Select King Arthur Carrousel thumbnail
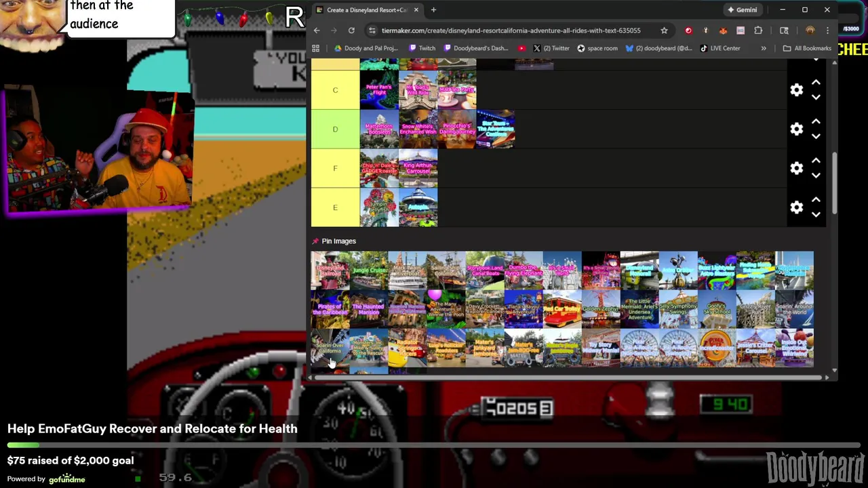 [418, 168]
